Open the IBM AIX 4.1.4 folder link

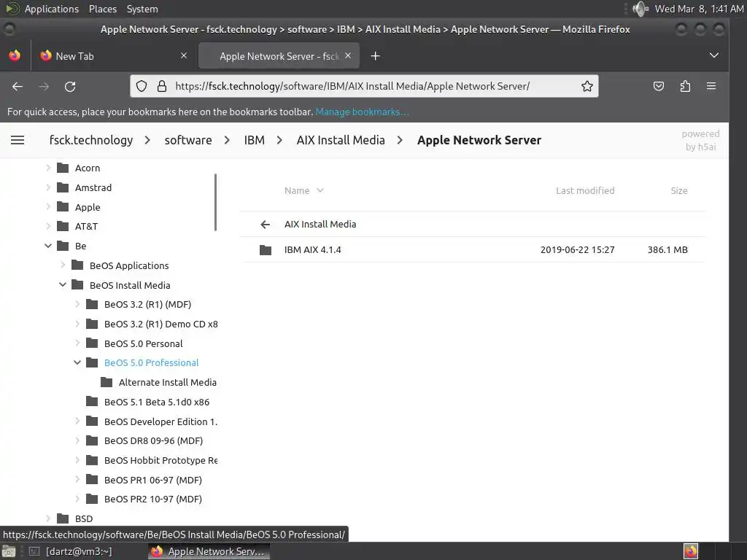pyautogui.click(x=312, y=249)
